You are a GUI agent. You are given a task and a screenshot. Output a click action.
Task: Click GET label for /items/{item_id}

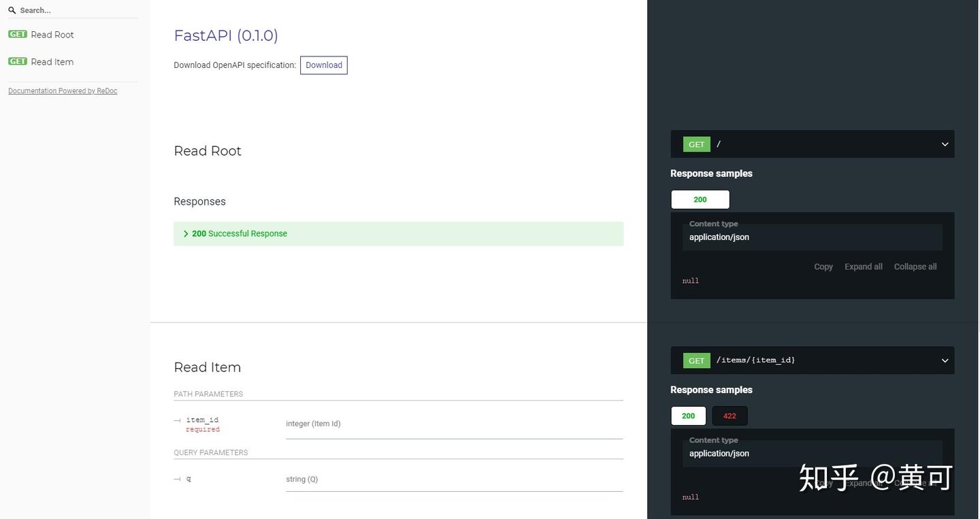coord(696,361)
